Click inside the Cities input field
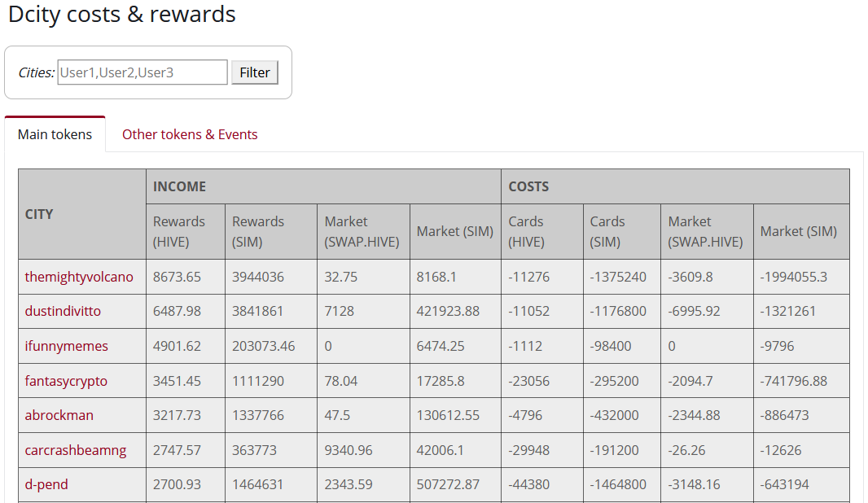Image resolution: width=868 pixels, height=503 pixels. [142, 72]
